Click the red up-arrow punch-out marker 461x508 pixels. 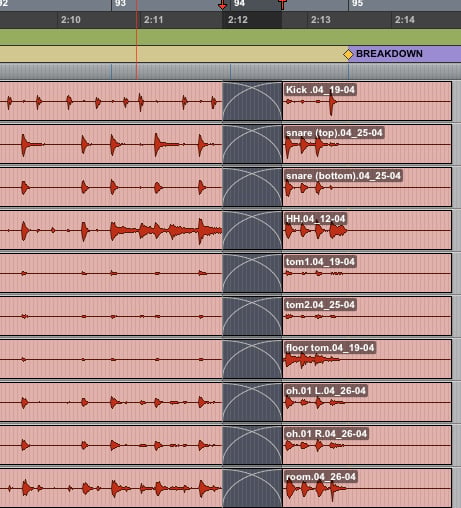pyautogui.click(x=282, y=5)
